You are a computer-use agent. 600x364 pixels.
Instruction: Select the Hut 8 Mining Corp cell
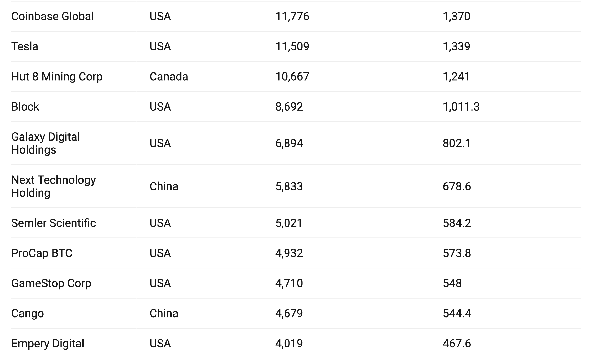point(57,77)
